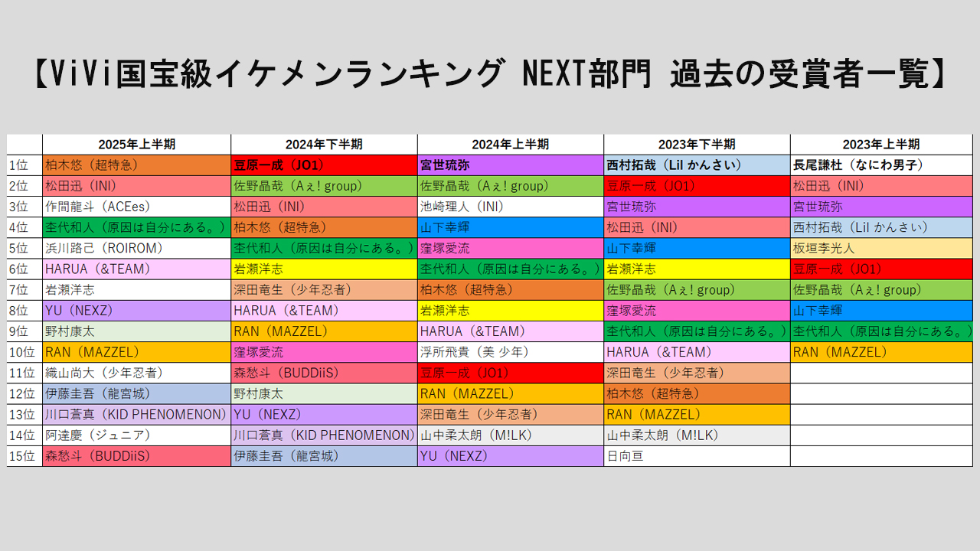Click 山下幸輝 in 2024年上半期 column
The width and height of the screenshot is (980, 551).
pos(511,227)
